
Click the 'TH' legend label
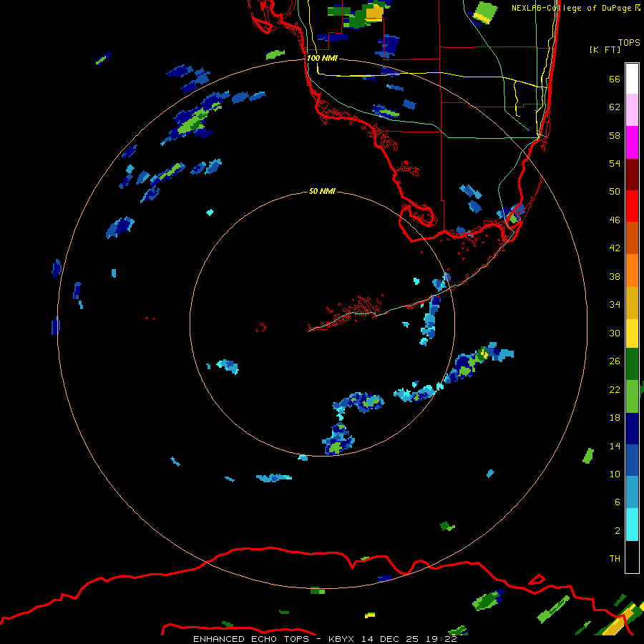(x=615, y=558)
